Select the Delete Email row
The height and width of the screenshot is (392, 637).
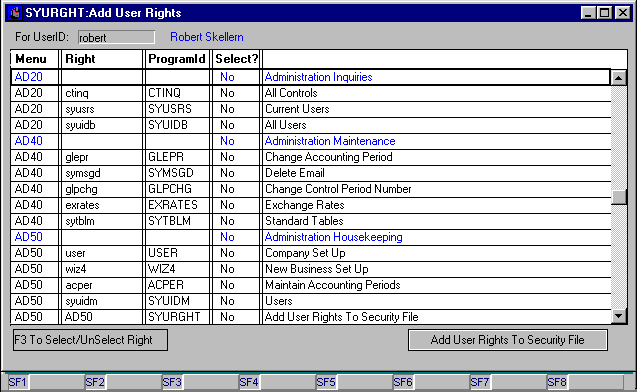click(x=311, y=173)
